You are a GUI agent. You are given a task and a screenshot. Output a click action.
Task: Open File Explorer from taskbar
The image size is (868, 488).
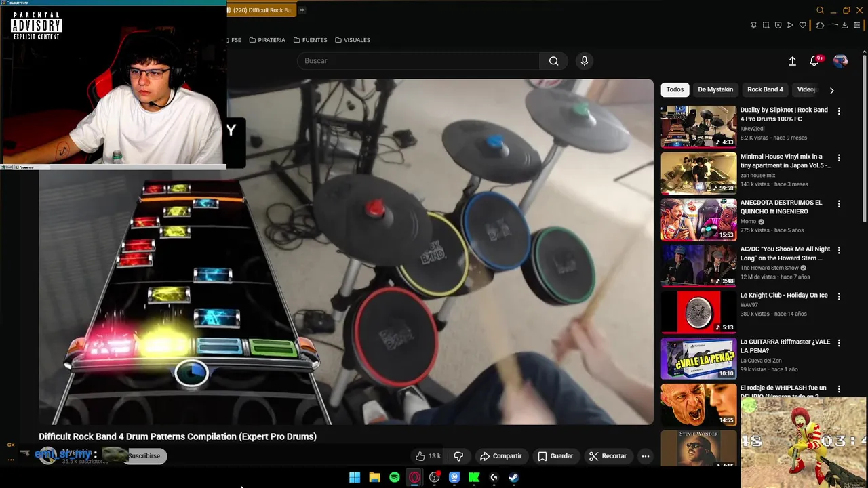click(374, 477)
